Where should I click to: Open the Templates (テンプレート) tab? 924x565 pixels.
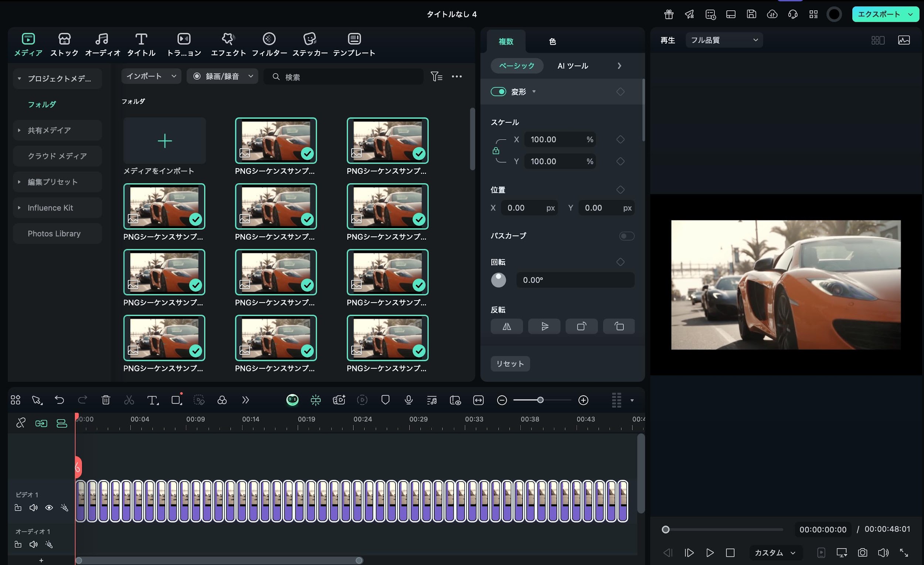[x=354, y=45]
